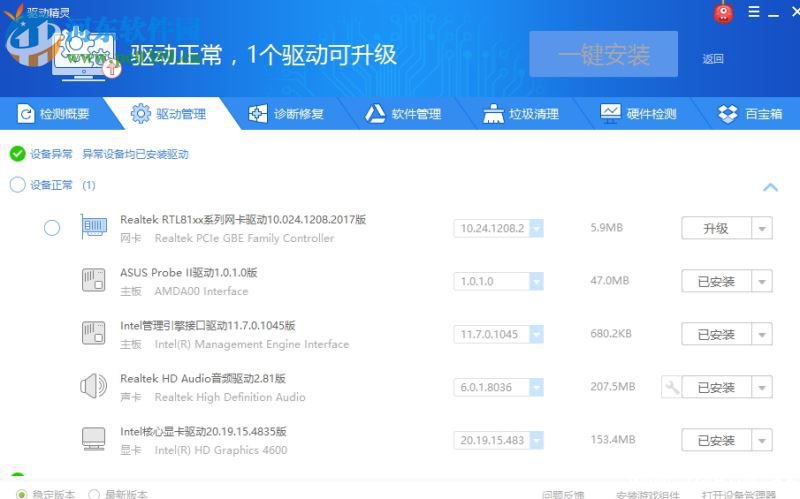Screen dimensions: 800x499
Task: Click text ASUS Probe II驱动1.0.1.0版
Action: pyautogui.click(x=188, y=272)
